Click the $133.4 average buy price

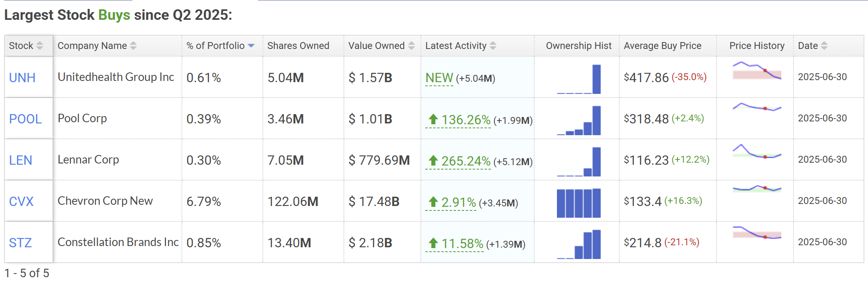point(643,202)
